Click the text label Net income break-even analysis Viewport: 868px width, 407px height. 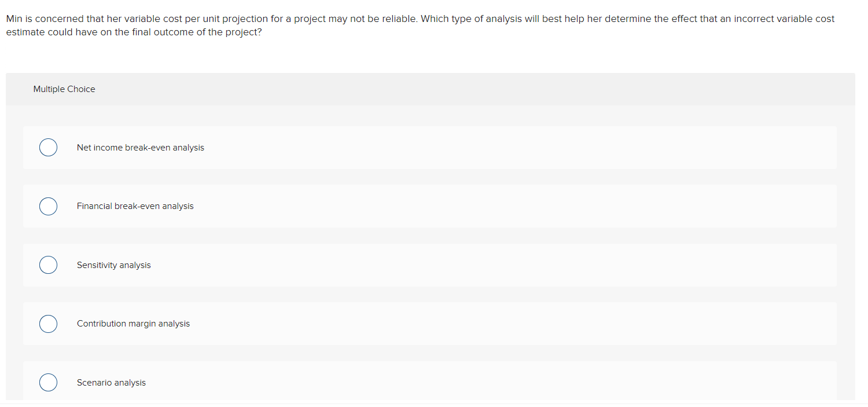tap(140, 147)
